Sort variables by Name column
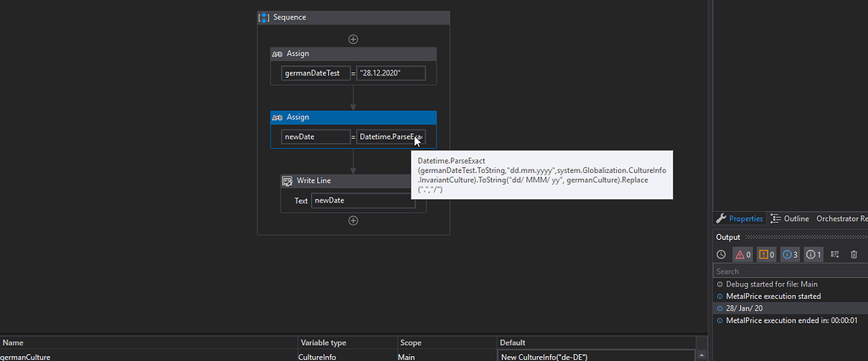Viewport: 868px width, 361px height. click(x=148, y=342)
